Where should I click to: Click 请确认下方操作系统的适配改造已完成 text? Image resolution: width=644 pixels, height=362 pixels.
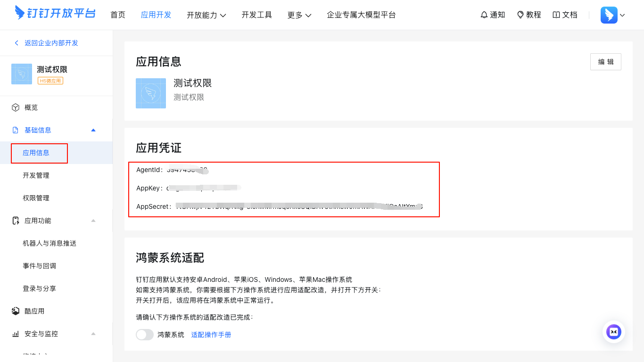pos(194,317)
